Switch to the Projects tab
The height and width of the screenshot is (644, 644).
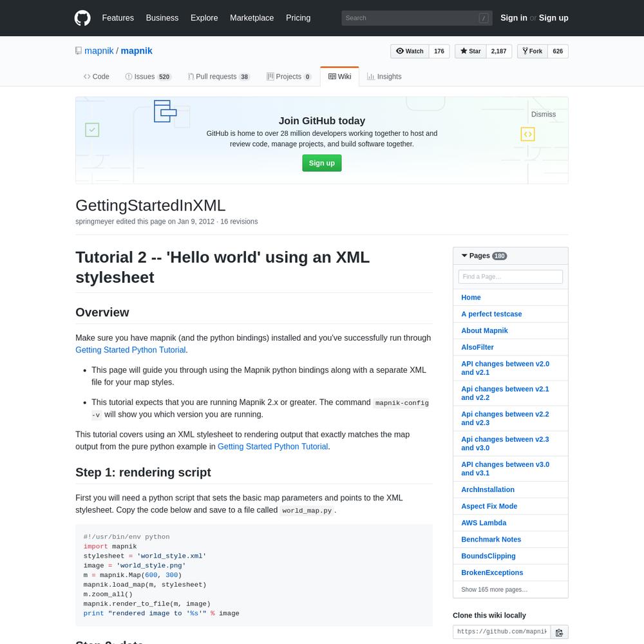(289, 77)
